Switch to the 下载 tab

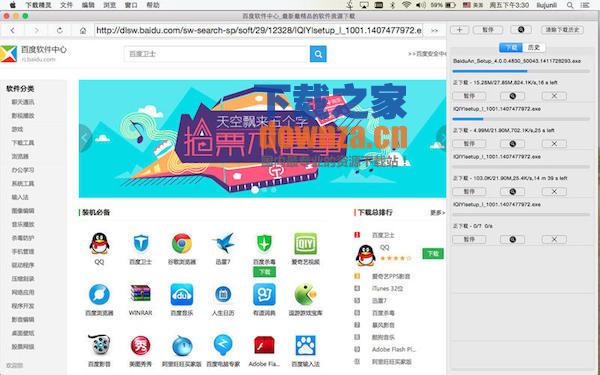511,47
